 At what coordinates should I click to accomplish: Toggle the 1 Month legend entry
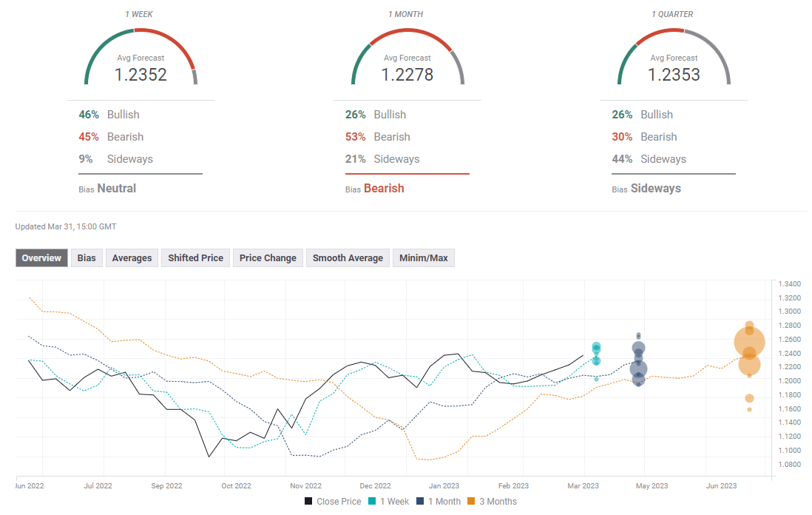pyautogui.click(x=439, y=502)
